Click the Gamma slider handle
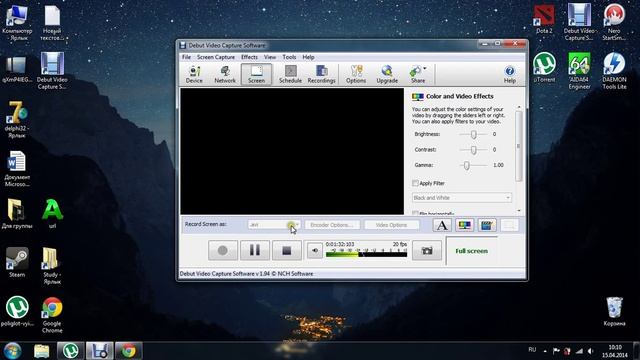This screenshot has width=640, height=360. pos(467,165)
